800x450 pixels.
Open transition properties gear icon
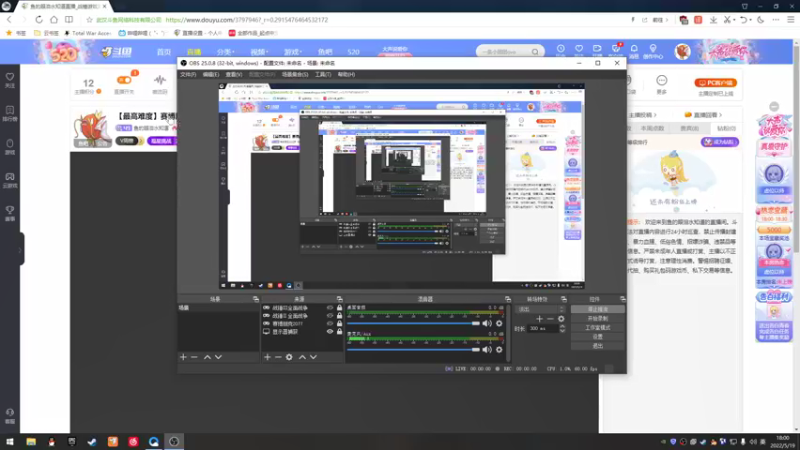[x=561, y=319]
